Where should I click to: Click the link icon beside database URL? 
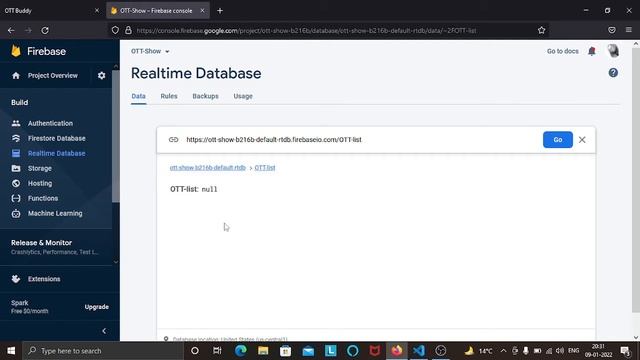point(173,140)
